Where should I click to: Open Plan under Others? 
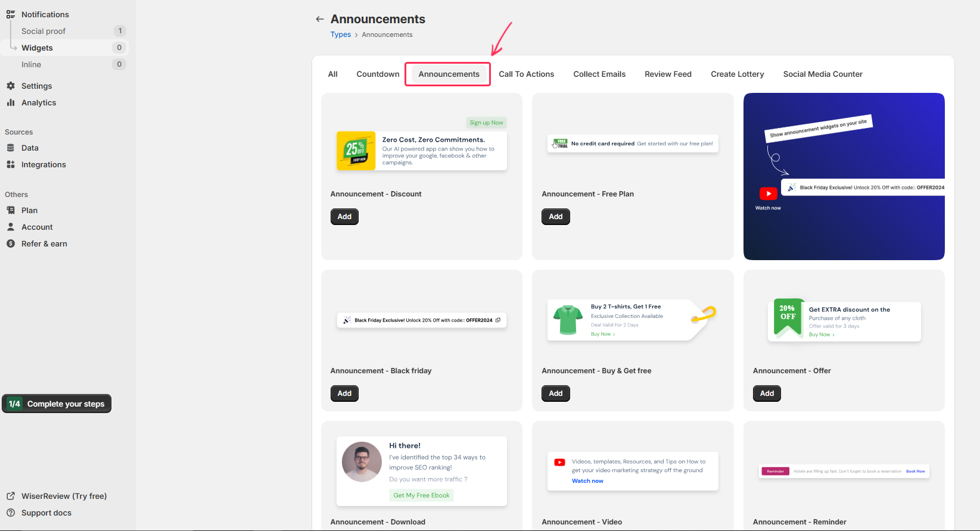coord(29,210)
